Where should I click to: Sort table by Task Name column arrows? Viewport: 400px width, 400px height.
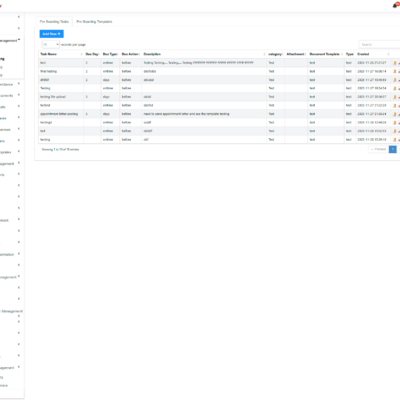point(81,54)
